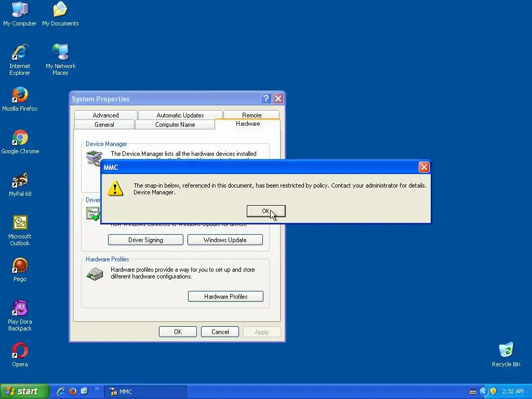Click the Hardware Profiles group label
Image resolution: width=532 pixels, height=399 pixels.
tap(107, 259)
